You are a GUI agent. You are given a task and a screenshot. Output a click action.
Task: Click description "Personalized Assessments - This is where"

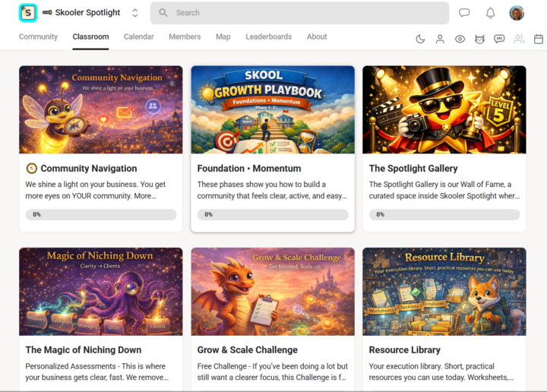click(96, 371)
